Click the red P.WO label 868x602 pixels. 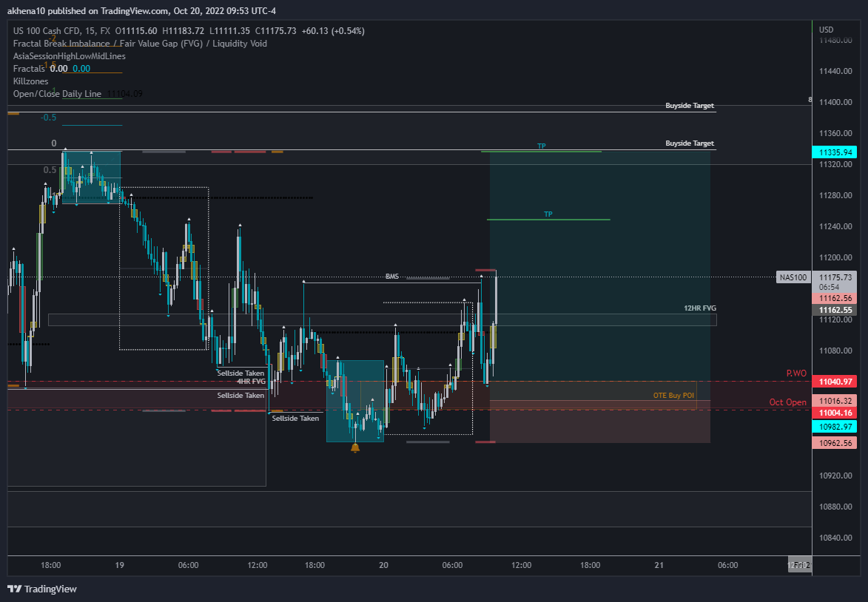click(796, 373)
